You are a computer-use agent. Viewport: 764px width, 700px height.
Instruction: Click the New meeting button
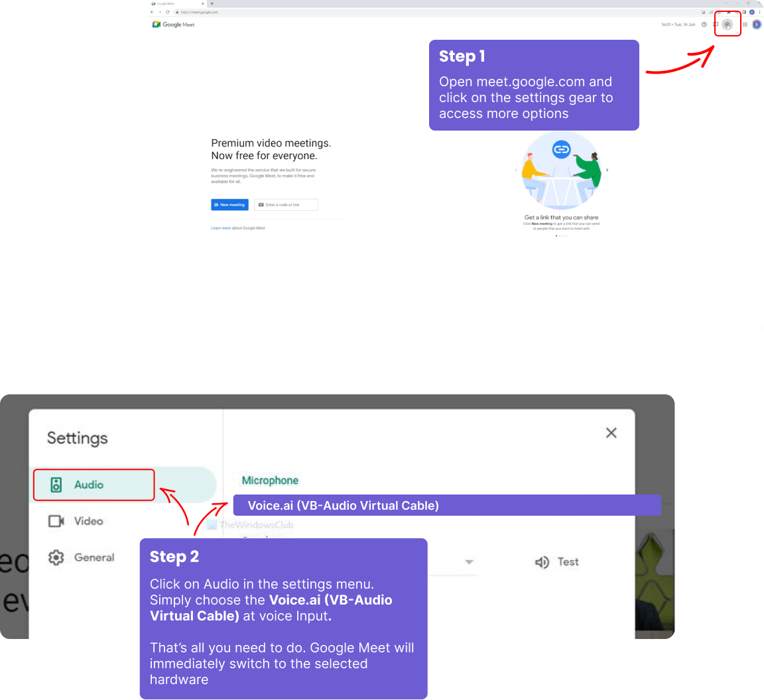coord(229,204)
